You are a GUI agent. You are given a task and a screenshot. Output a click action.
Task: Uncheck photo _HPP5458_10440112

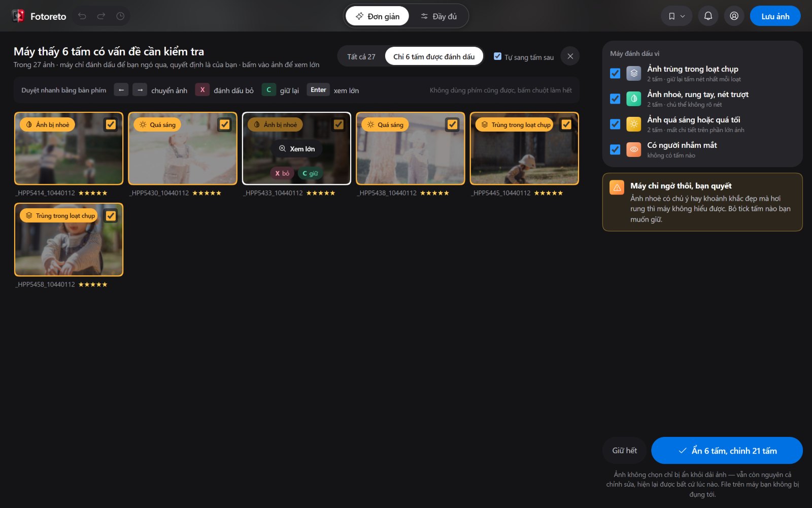[111, 216]
